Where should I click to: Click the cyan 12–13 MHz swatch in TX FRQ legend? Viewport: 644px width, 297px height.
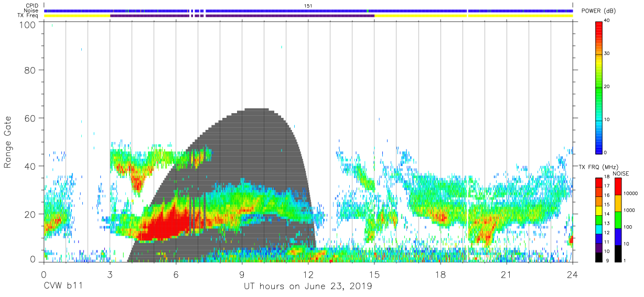pos(599,229)
